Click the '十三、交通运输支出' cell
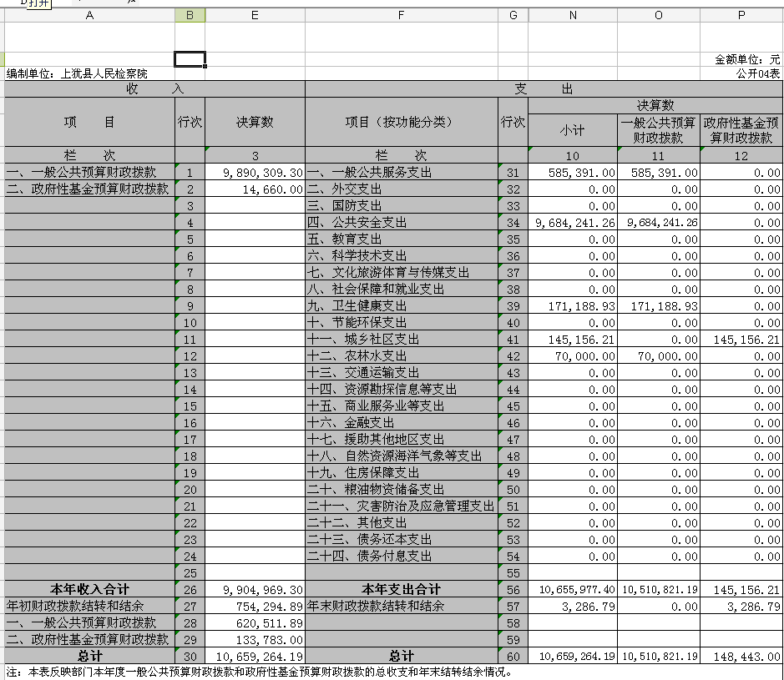 402,373
